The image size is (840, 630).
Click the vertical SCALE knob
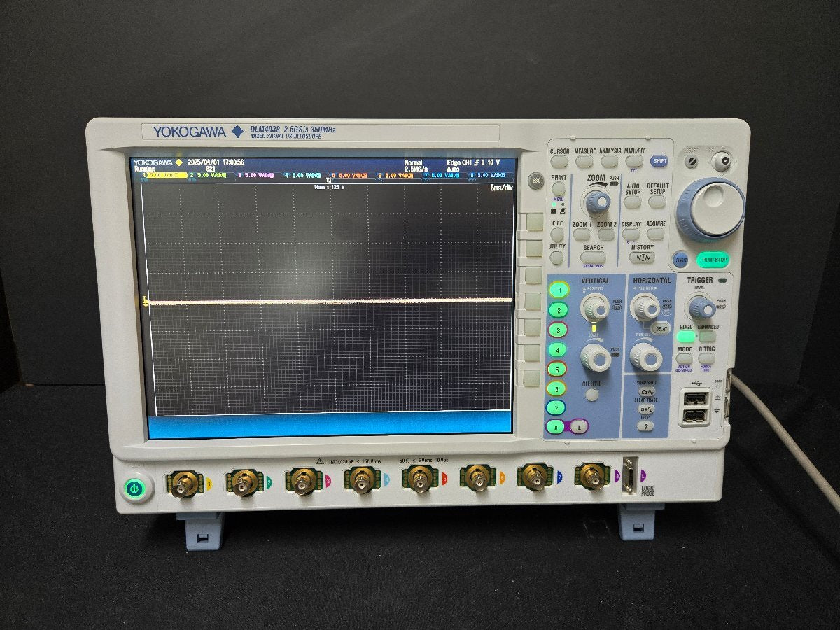[596, 357]
